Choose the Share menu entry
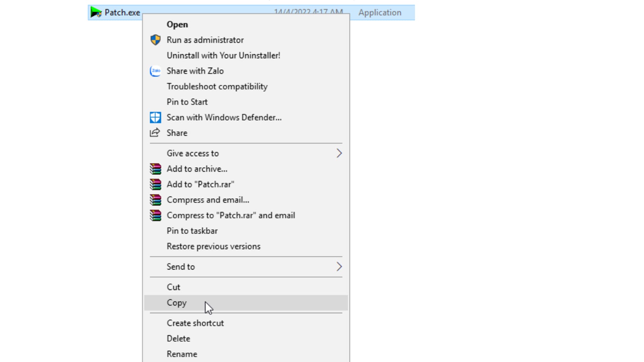The height and width of the screenshot is (362, 644). (x=177, y=133)
